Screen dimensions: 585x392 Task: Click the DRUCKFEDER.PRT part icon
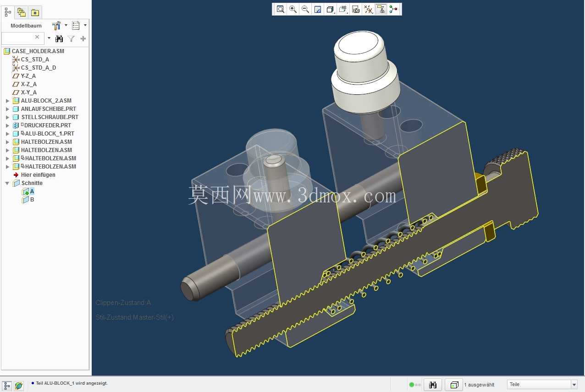(x=16, y=125)
